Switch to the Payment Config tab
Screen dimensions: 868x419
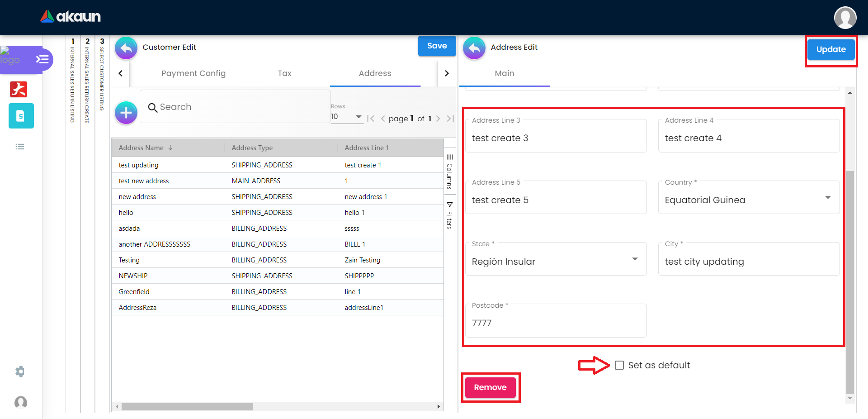193,73
